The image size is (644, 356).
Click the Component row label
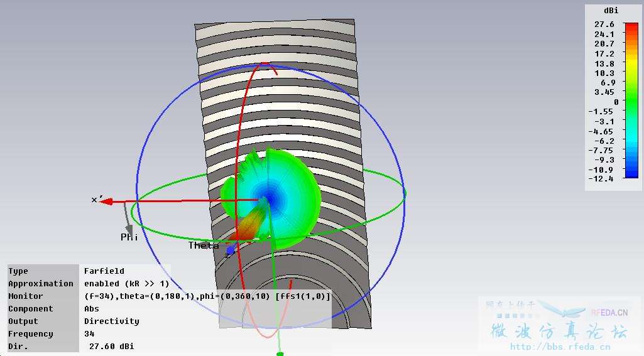click(x=30, y=309)
